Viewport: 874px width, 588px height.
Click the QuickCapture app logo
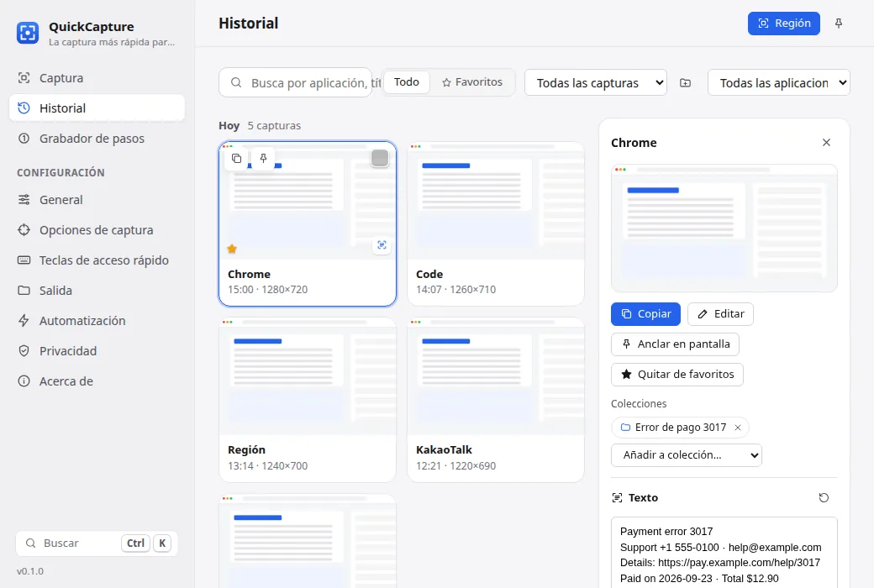[x=27, y=33]
